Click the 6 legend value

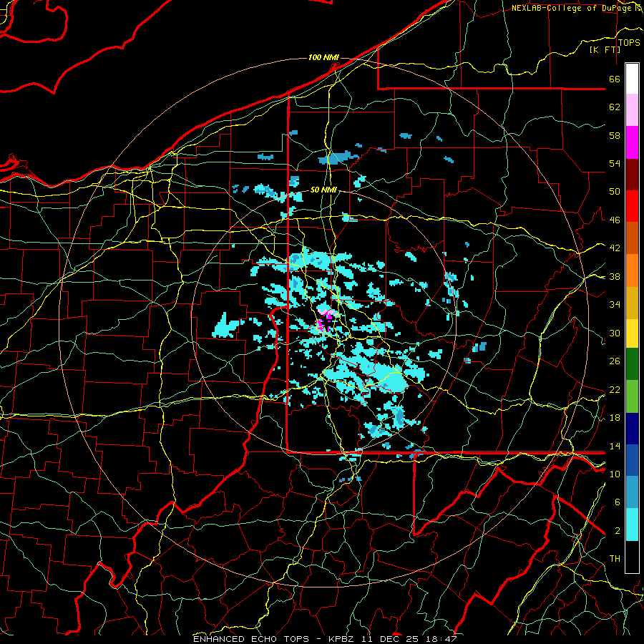coord(618,502)
